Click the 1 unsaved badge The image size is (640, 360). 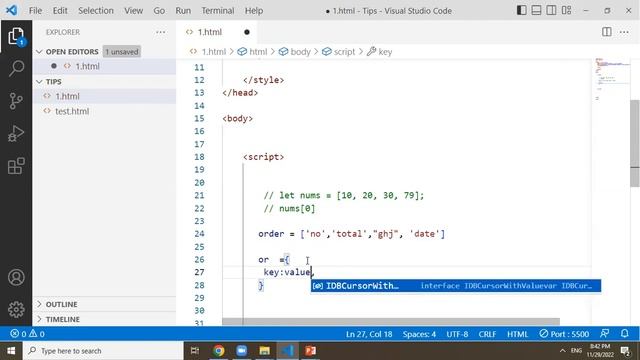122,52
